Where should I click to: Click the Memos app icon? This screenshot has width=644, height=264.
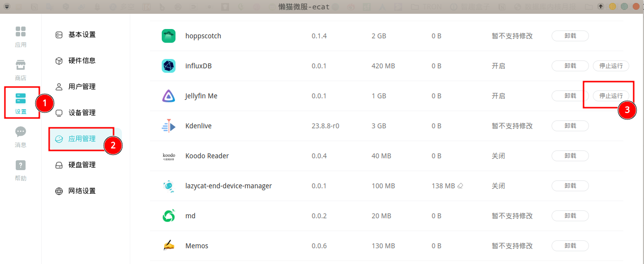[x=169, y=246]
